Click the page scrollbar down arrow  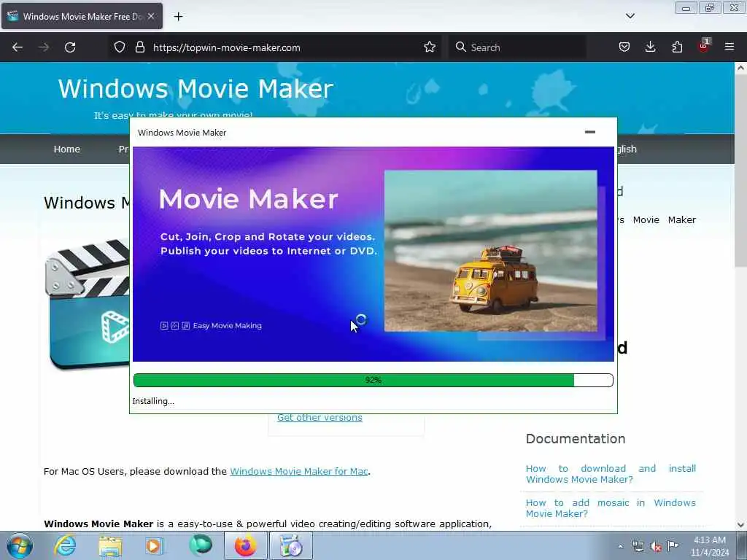(x=740, y=525)
